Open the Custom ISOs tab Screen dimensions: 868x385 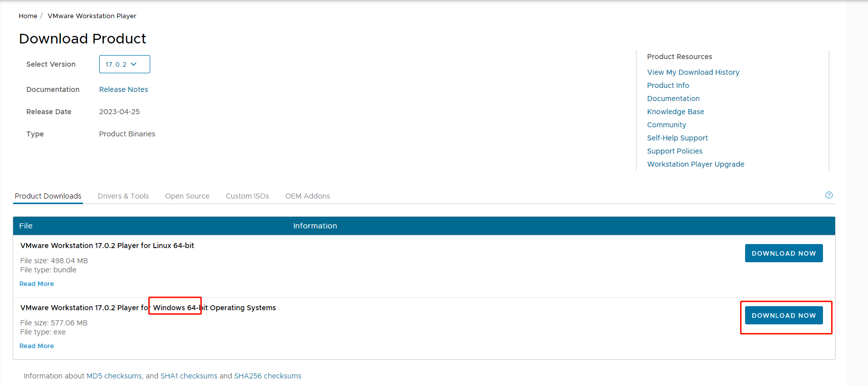pos(247,196)
